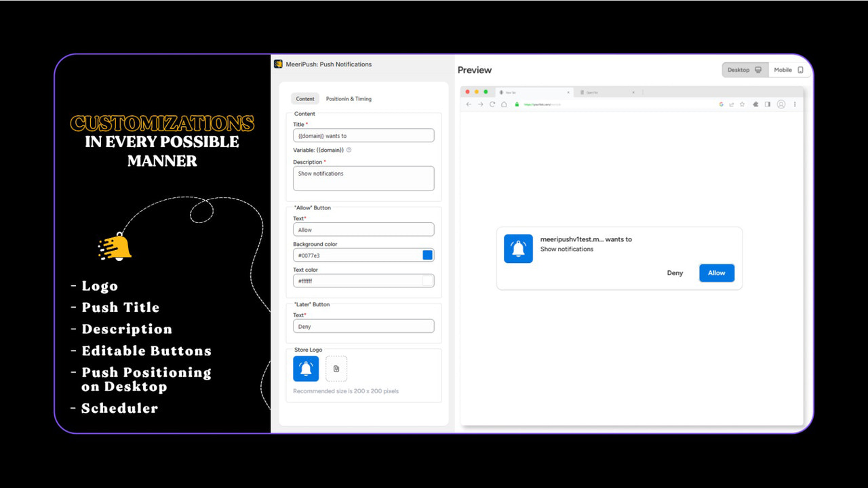This screenshot has height=488, width=868.
Task: Click the yellow bell graphic on left panel
Action: 115,247
